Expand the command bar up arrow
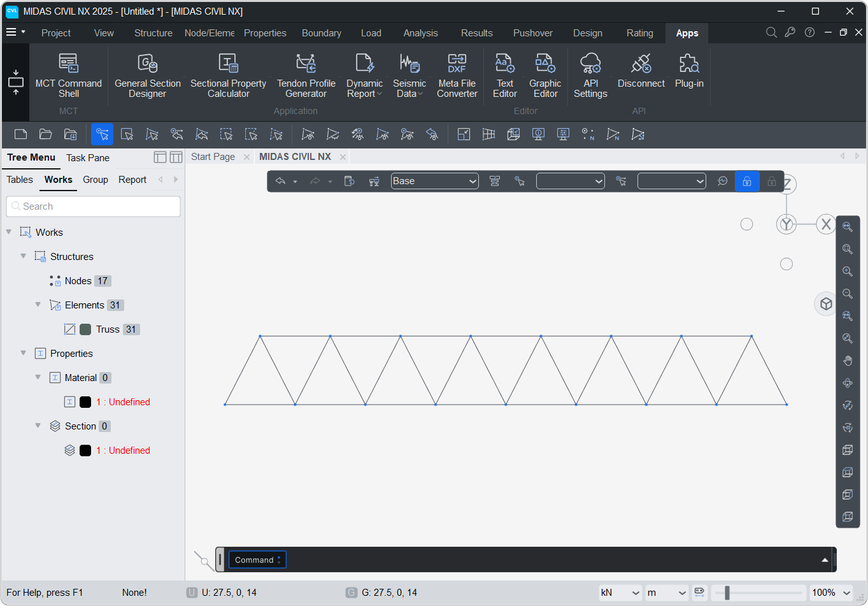This screenshot has height=606, width=868. [x=825, y=560]
